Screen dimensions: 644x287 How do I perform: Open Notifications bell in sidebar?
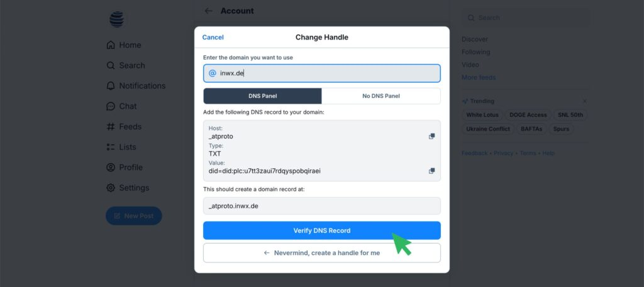(x=111, y=86)
